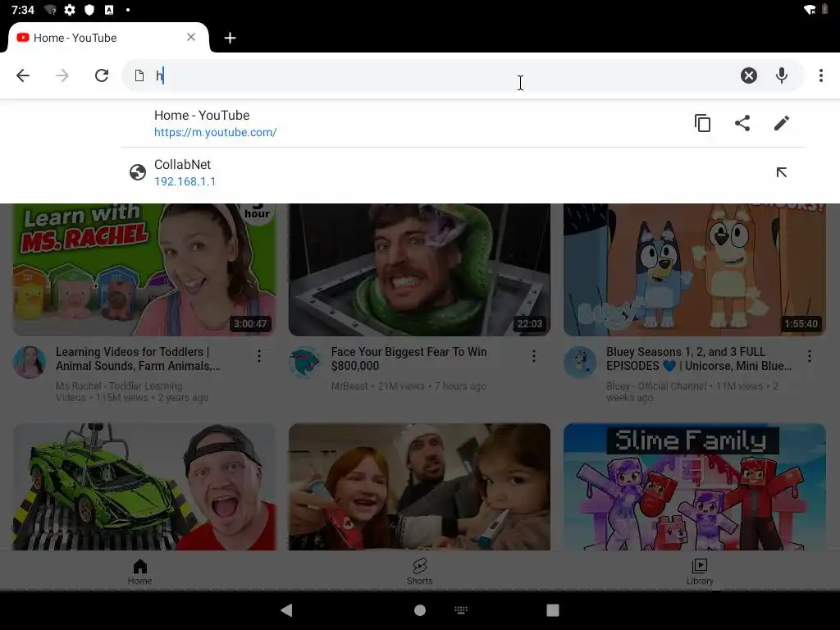840x630 pixels.
Task: Go to YouTube Home tab
Action: (x=139, y=572)
